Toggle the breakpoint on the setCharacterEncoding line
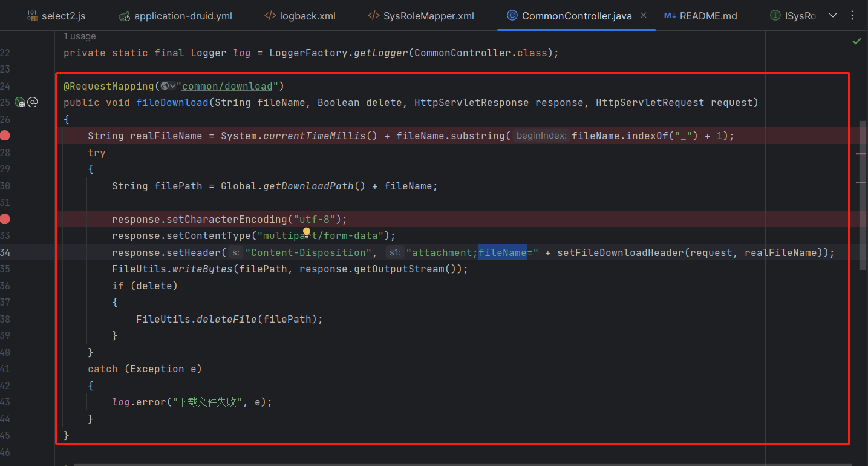The image size is (868, 466). [5, 218]
